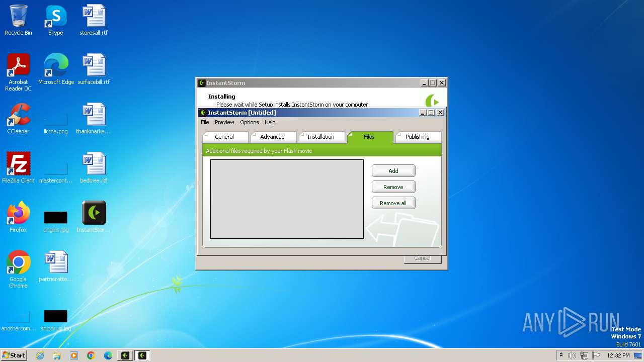Switch to first InstantStorm taskbar button
Image resolution: width=644 pixels, height=362 pixels.
click(x=125, y=355)
